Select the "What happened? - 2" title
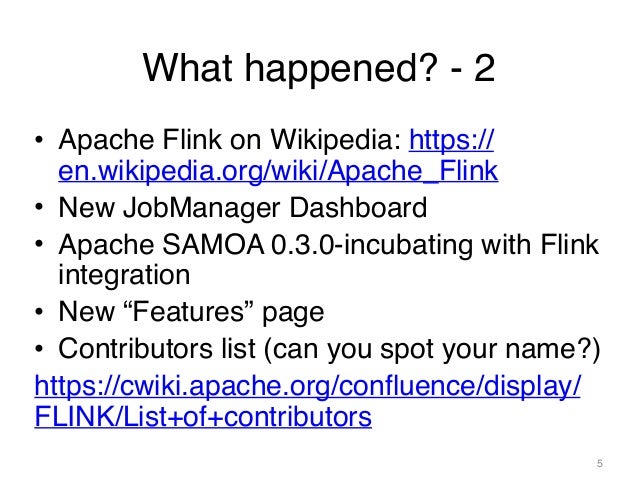 coord(319,68)
